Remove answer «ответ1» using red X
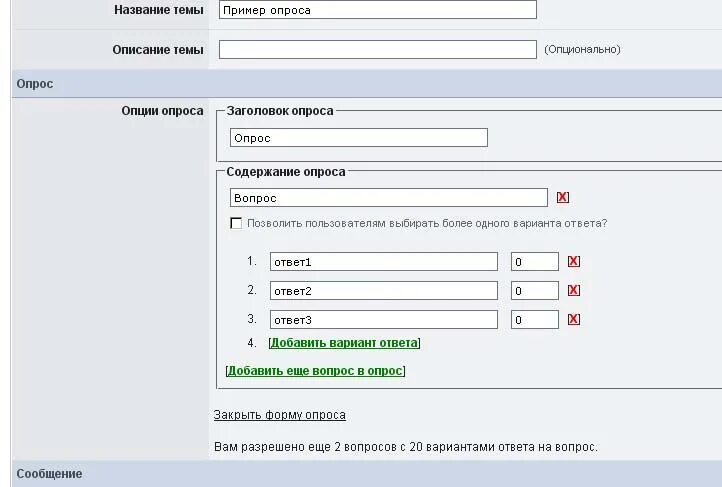 coord(573,261)
